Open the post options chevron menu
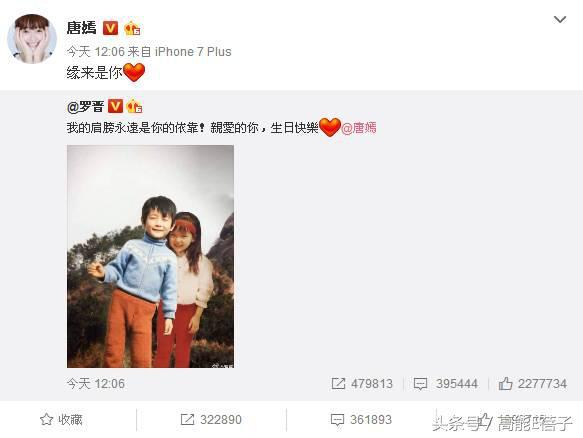Screen dimensions: 583x438 [x=560, y=19]
